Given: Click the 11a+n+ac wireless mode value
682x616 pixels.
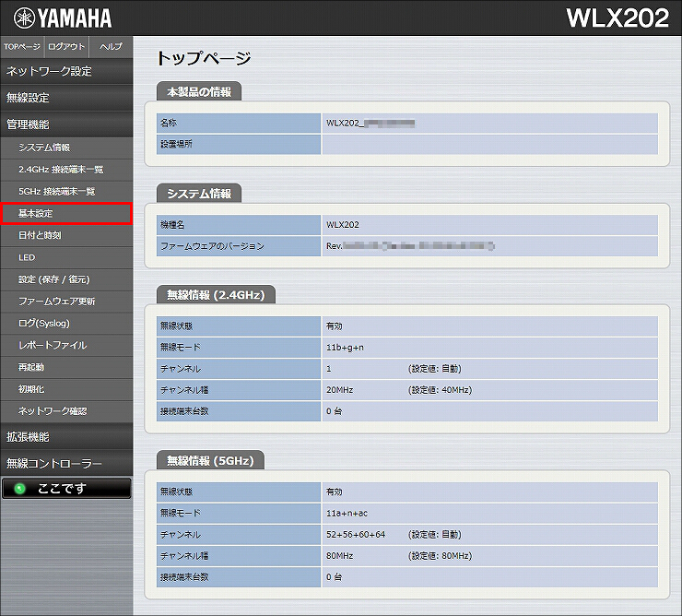Looking at the screenshot, I should pyautogui.click(x=347, y=514).
